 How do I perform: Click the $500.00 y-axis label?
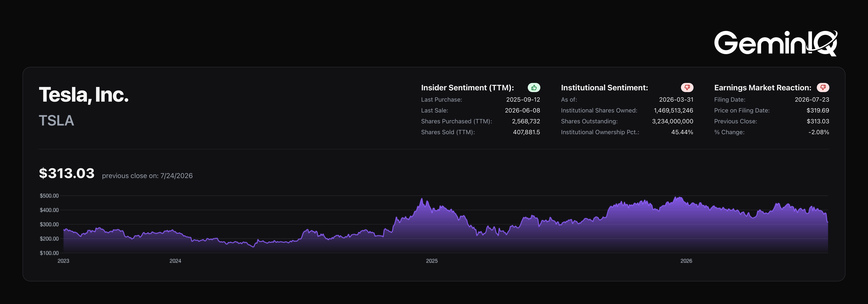[49, 196]
